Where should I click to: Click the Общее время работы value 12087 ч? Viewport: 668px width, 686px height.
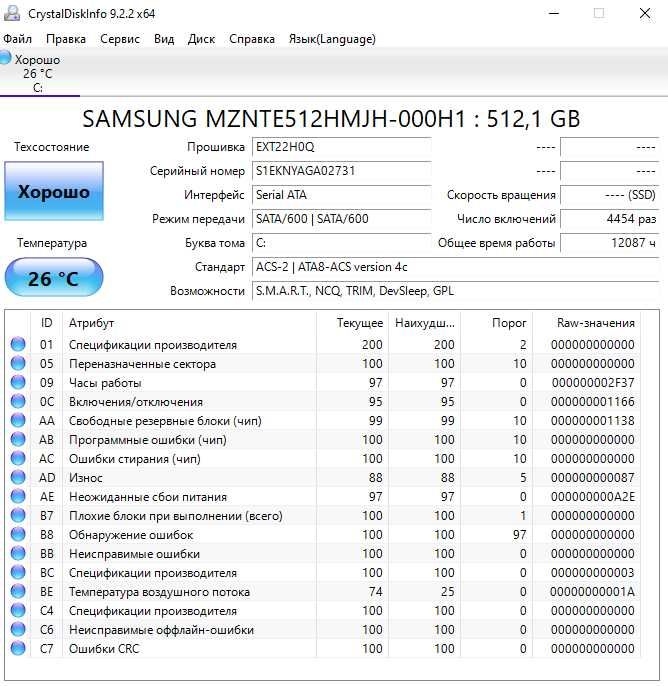pos(609,243)
